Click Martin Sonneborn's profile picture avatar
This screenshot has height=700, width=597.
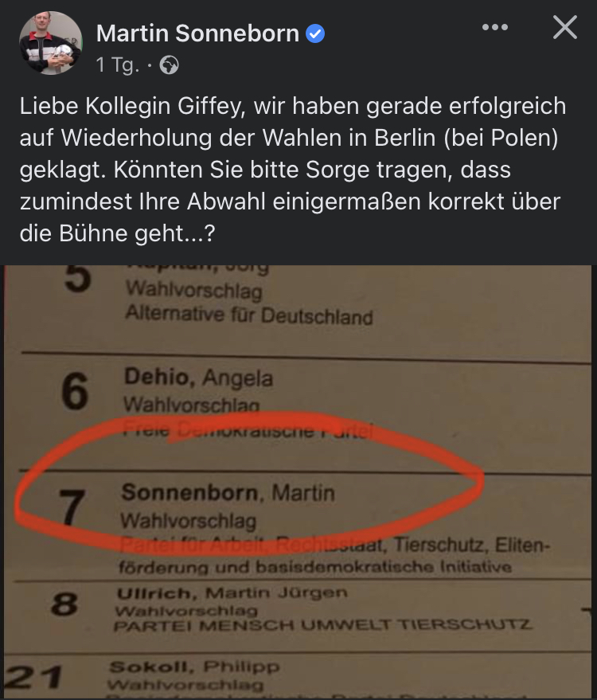coord(50,43)
